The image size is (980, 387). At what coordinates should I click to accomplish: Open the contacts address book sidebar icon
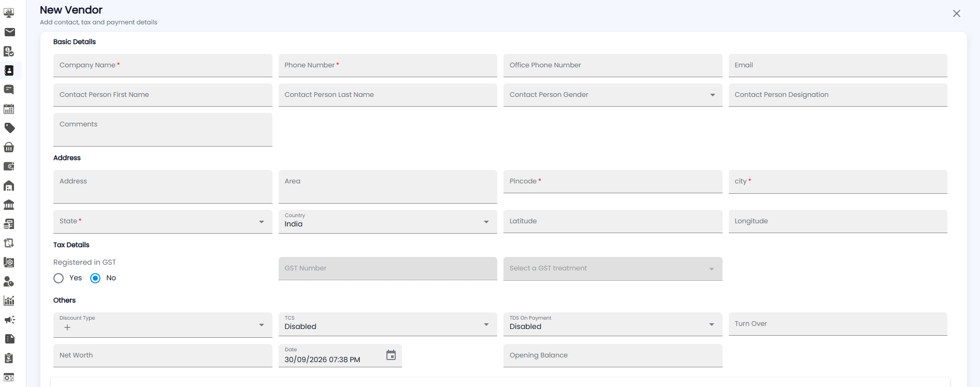pos(9,70)
